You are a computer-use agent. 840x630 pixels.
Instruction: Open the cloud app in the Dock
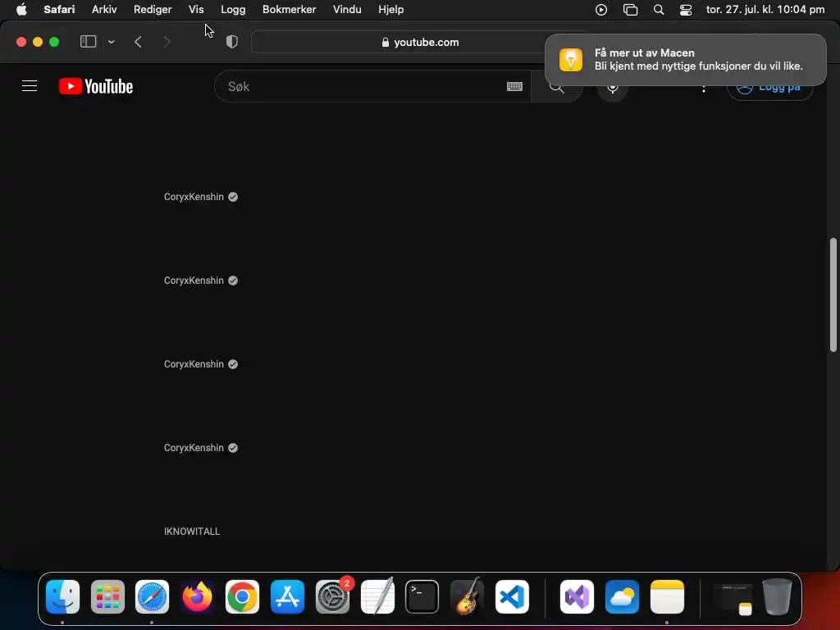tap(622, 596)
